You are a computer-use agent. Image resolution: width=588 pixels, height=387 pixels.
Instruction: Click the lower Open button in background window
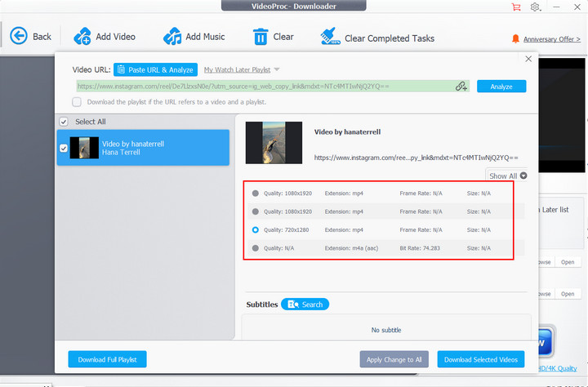[568, 294]
